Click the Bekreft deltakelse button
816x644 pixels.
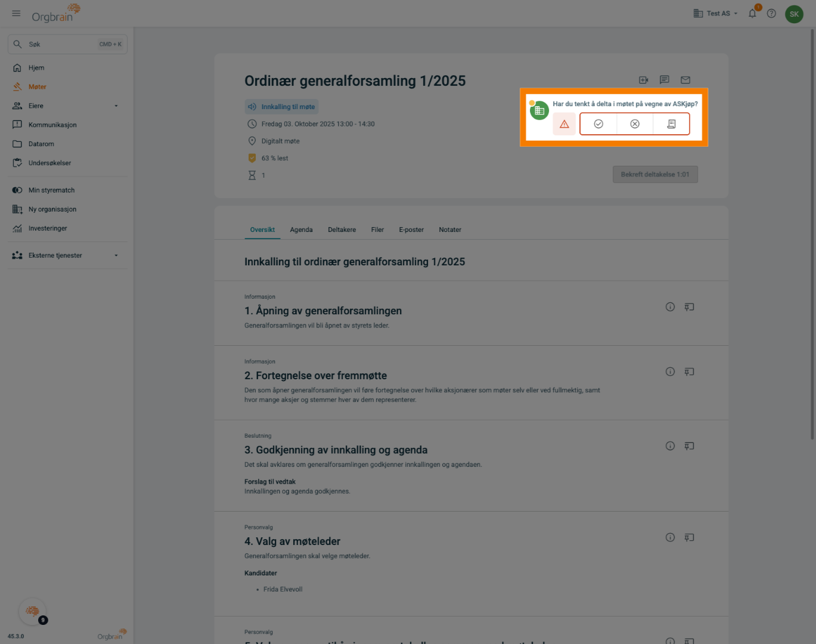pos(655,175)
